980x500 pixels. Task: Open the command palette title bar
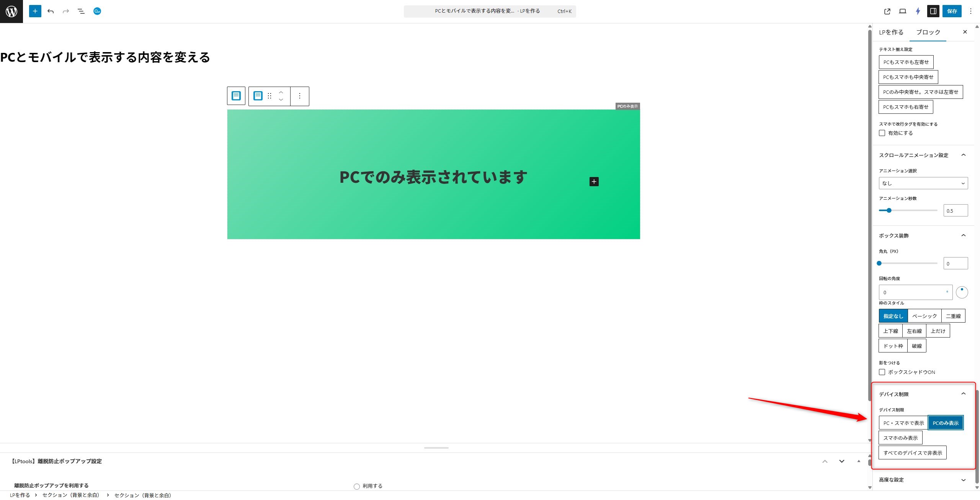pos(490,11)
